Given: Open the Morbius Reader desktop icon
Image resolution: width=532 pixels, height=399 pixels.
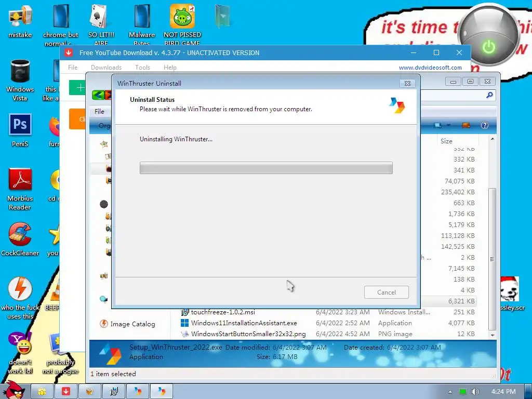Looking at the screenshot, I should tap(20, 189).
